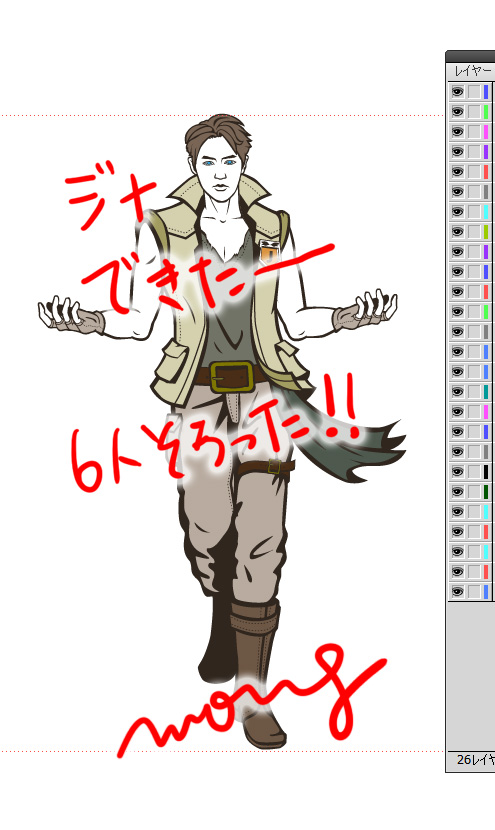Hide the third layer from top (magenta)
495x830 pixels.
pos(458,132)
